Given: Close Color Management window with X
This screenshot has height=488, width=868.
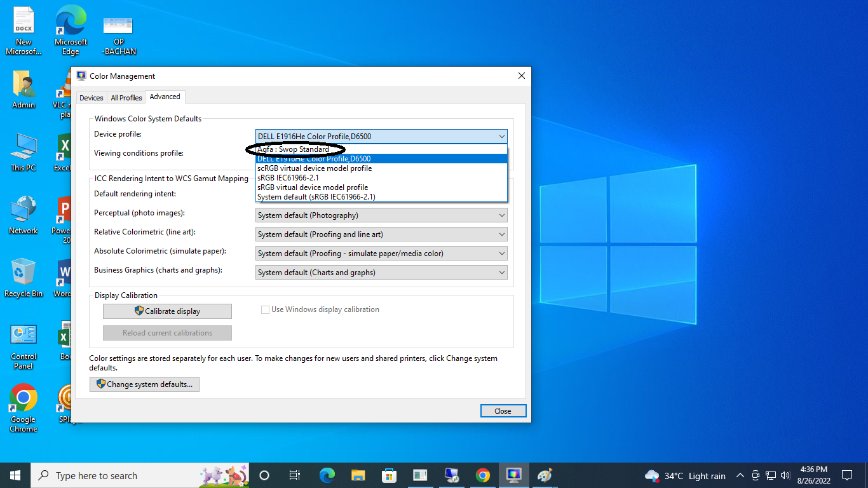Looking at the screenshot, I should (522, 76).
